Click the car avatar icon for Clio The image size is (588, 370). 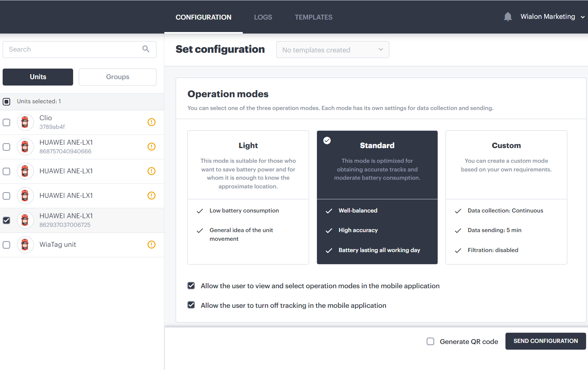pos(25,122)
